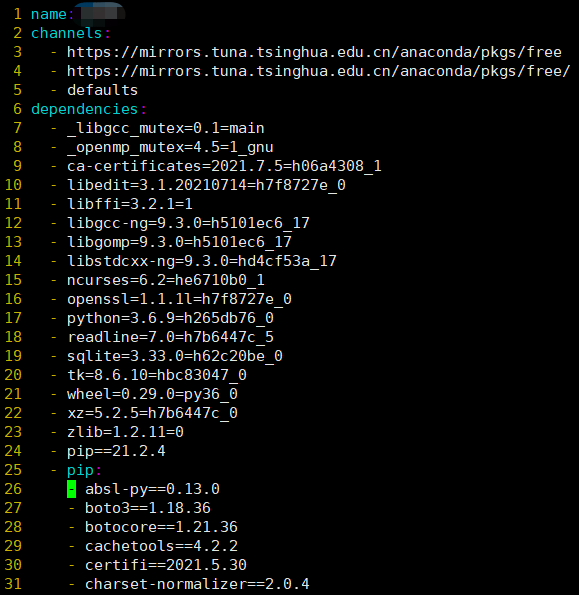Screen dimensions: 579x595
Task: Place cursor on _openmp_mutex=4.5=1_gnu
Action: 170,147
